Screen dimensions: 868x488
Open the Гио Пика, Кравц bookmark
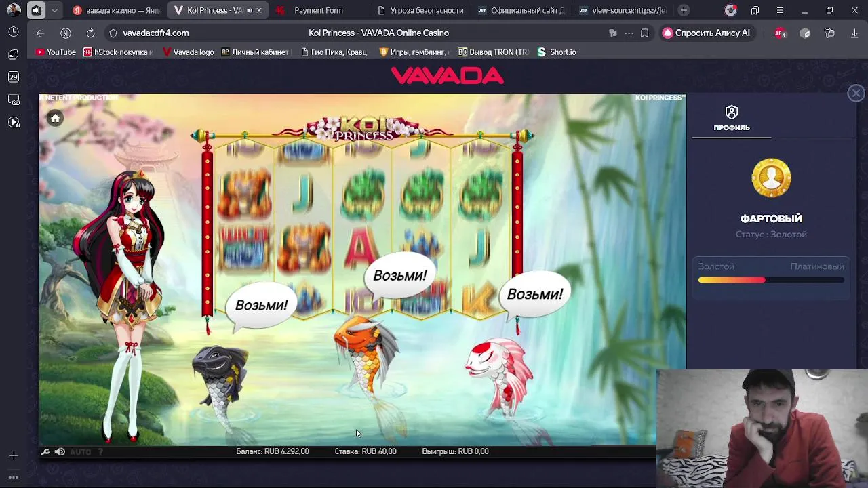pos(333,52)
